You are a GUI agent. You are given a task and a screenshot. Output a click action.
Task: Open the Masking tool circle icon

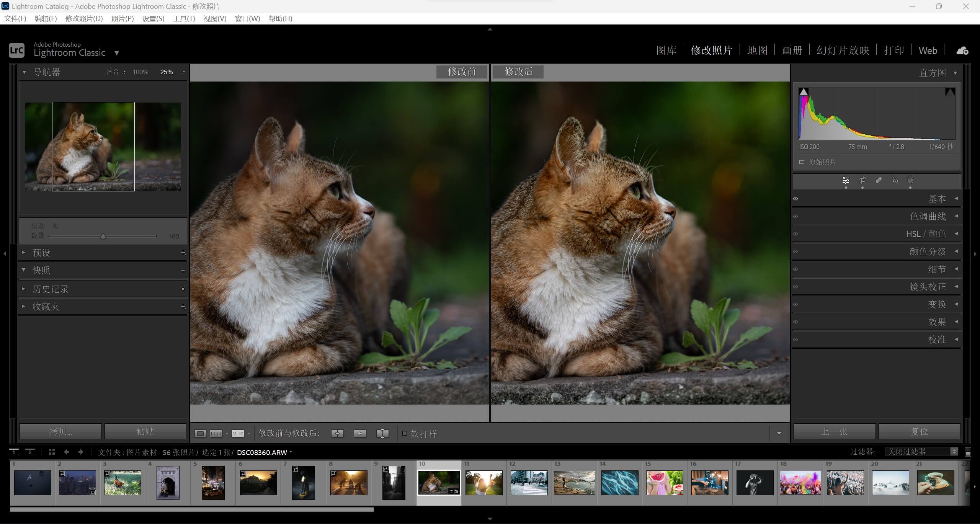click(910, 180)
